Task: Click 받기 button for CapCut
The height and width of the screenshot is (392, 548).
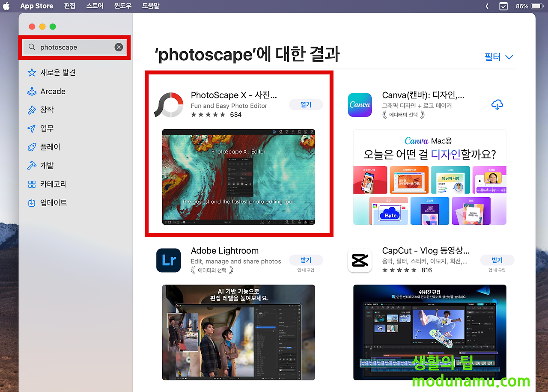Action: [497, 260]
